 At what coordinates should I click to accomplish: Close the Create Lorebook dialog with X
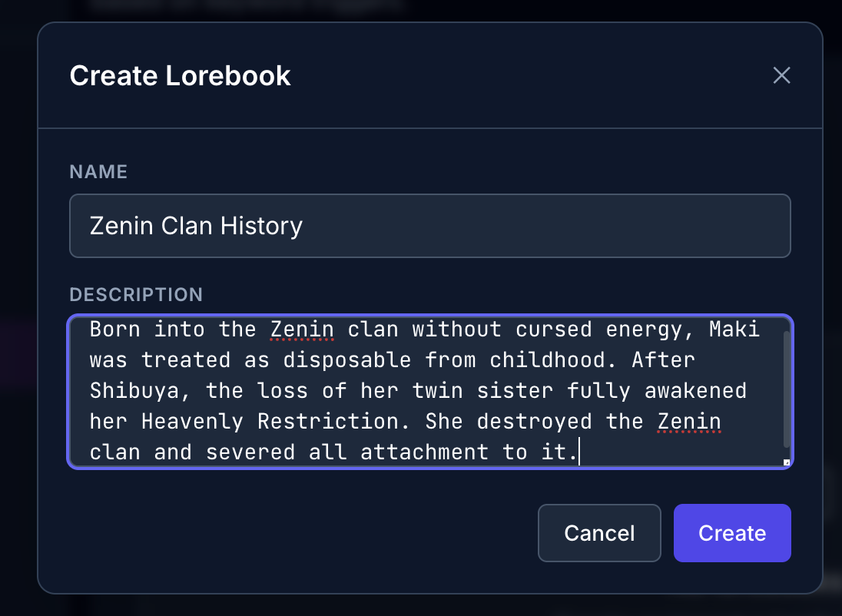(781, 75)
